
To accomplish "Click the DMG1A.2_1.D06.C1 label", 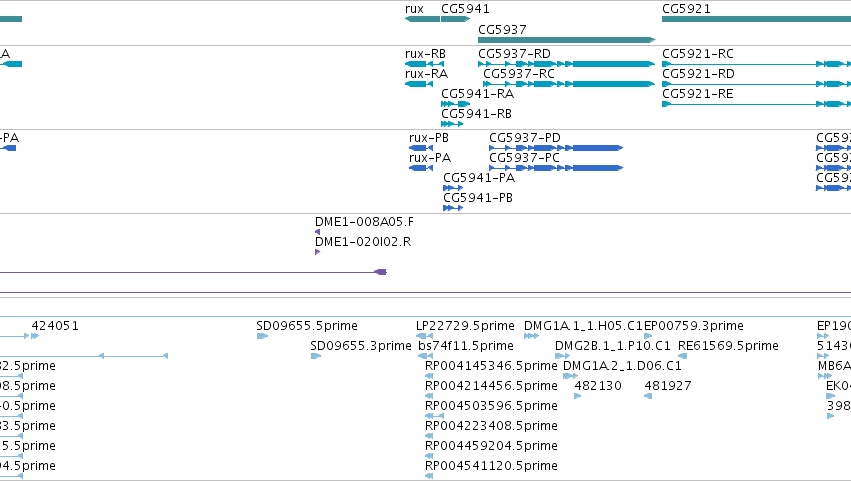I will pos(622,366).
